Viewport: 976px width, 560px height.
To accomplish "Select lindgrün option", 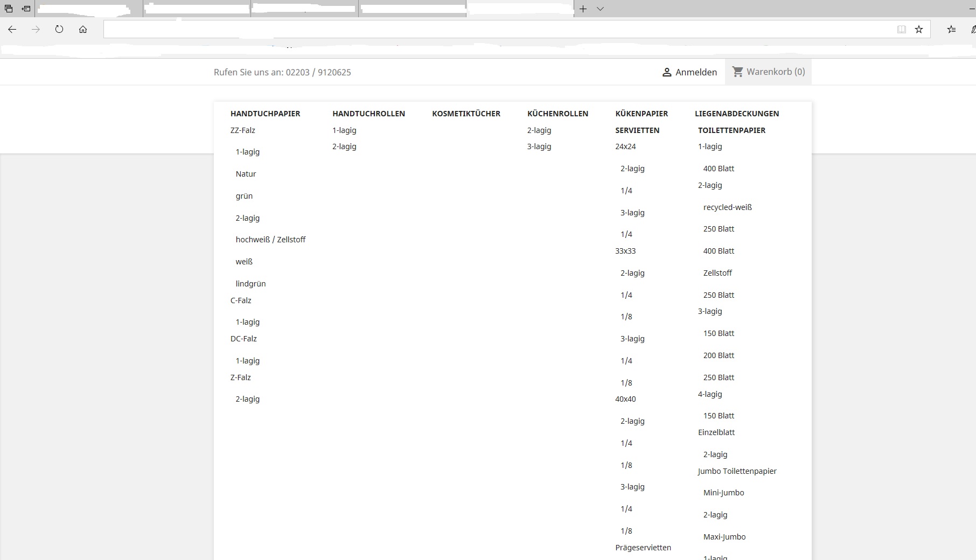I will pos(250,284).
